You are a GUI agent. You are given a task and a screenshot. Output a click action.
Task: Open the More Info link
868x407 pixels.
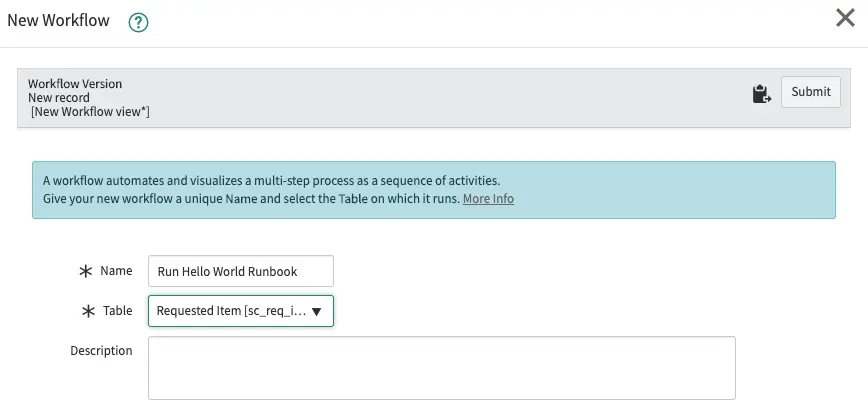coord(488,199)
